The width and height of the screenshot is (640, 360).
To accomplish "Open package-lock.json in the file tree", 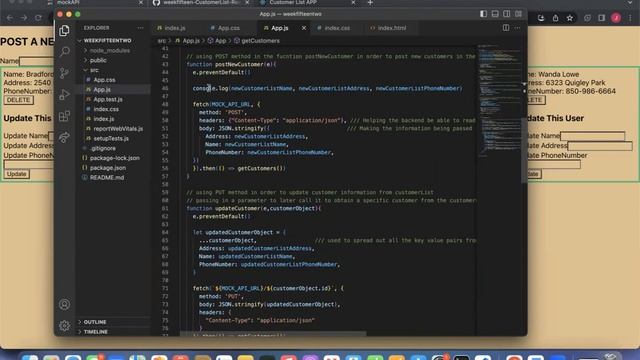I will click(114, 158).
